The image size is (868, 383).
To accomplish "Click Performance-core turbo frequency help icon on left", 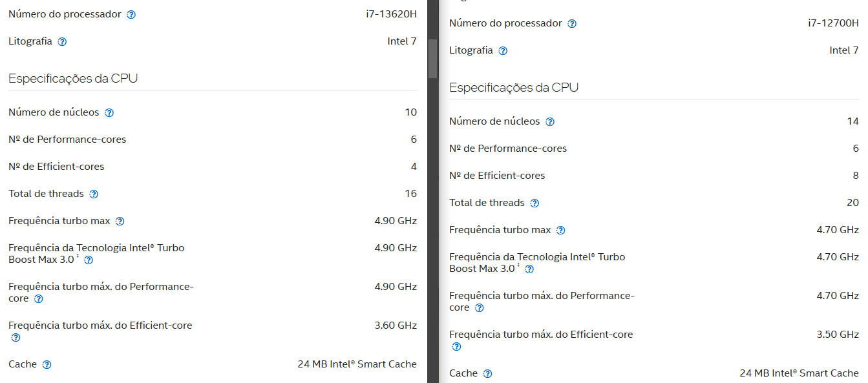I will click(x=39, y=299).
